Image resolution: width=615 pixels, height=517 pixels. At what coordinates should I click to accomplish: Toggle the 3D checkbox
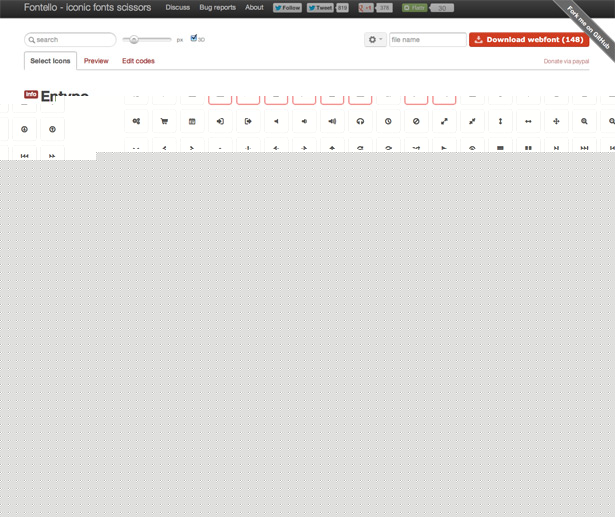194,38
